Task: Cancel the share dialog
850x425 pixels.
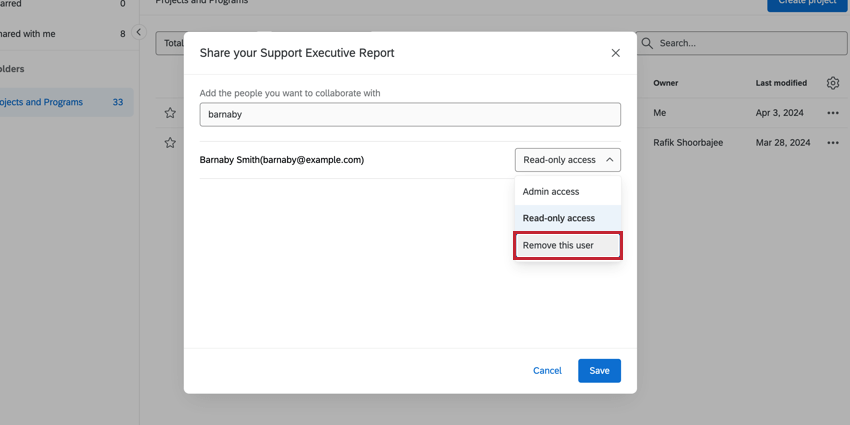Action: pyautogui.click(x=547, y=370)
